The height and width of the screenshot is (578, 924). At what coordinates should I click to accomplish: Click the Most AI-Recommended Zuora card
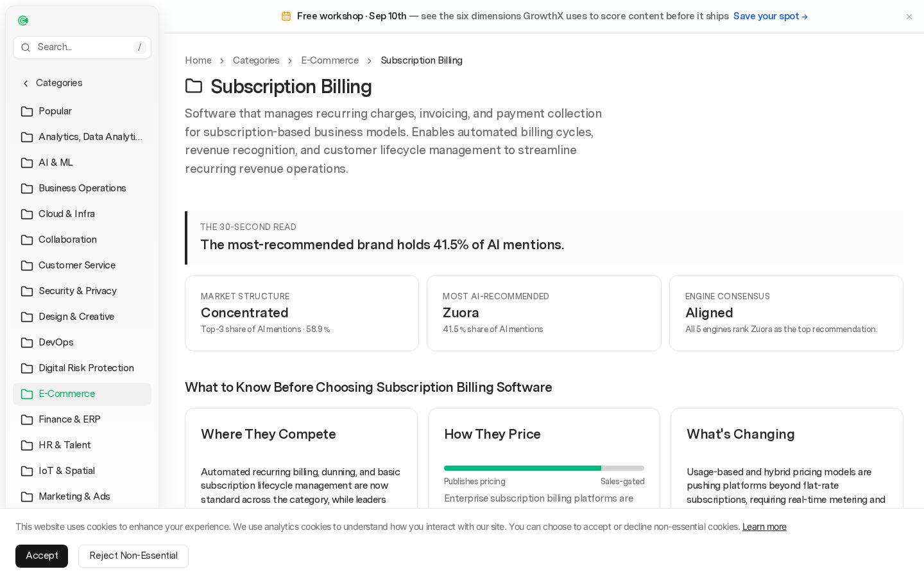544,313
